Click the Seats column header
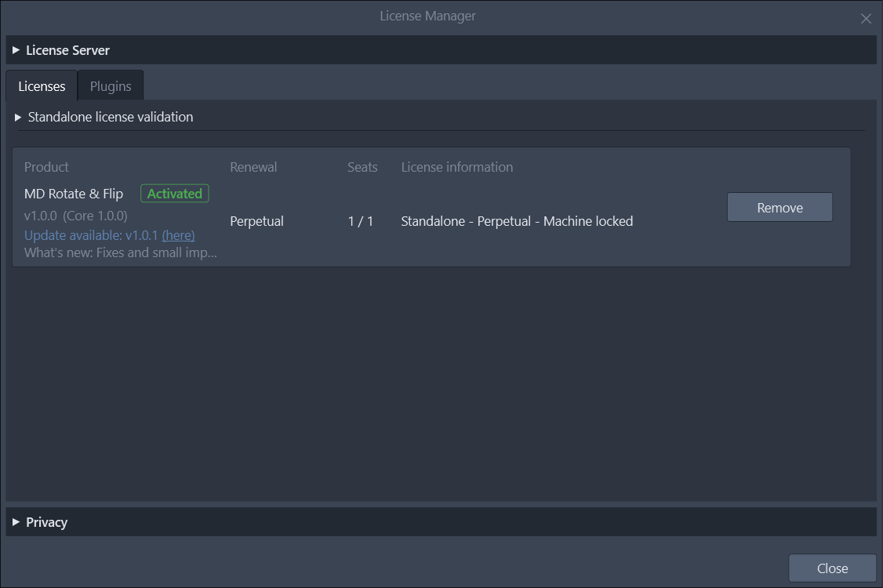883x588 pixels. tap(362, 167)
